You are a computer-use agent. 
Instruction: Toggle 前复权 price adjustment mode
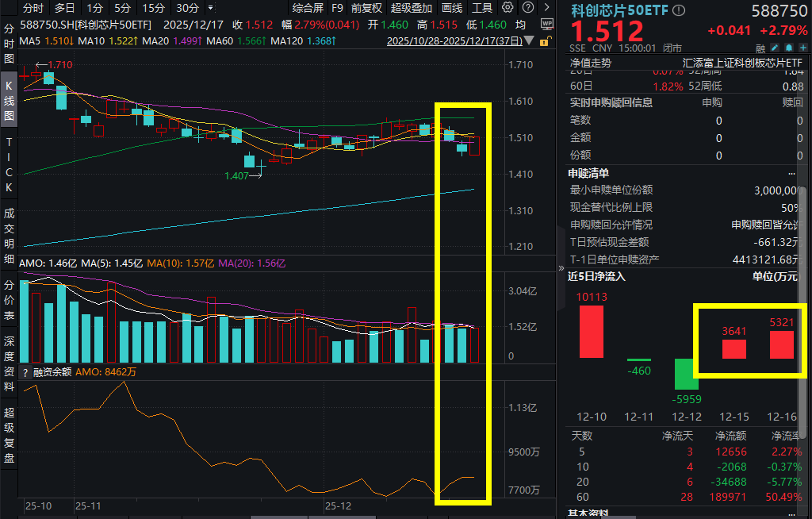(x=367, y=8)
